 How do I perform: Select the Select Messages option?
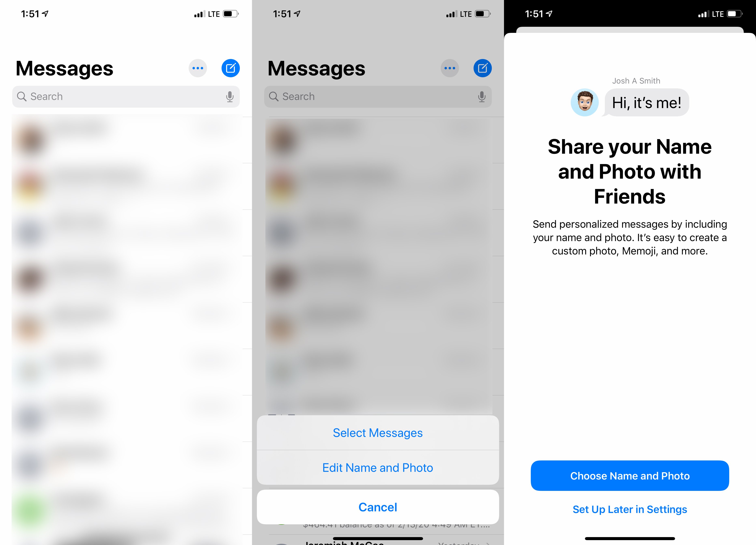pyautogui.click(x=378, y=433)
